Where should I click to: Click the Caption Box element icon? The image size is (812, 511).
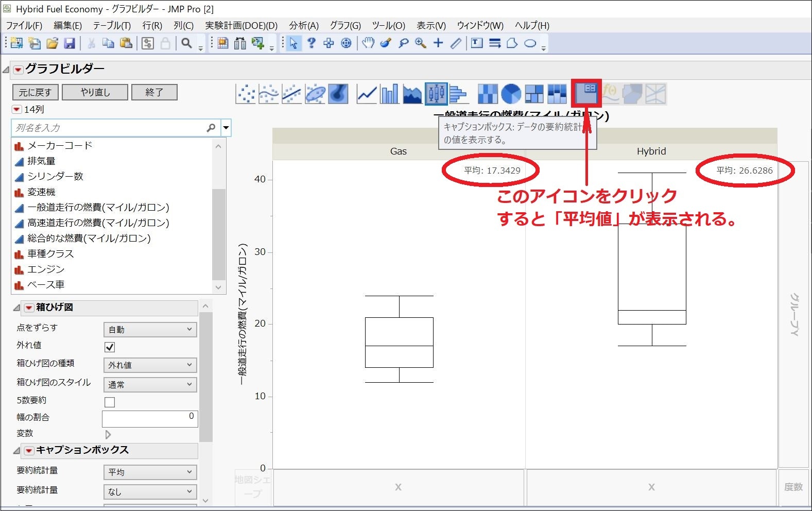[586, 93]
